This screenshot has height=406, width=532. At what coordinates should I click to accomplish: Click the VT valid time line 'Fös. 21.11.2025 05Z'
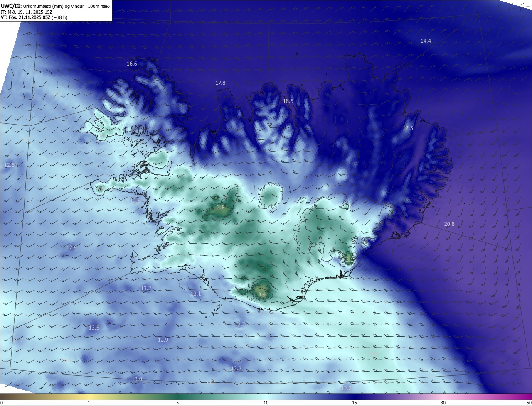point(34,17)
